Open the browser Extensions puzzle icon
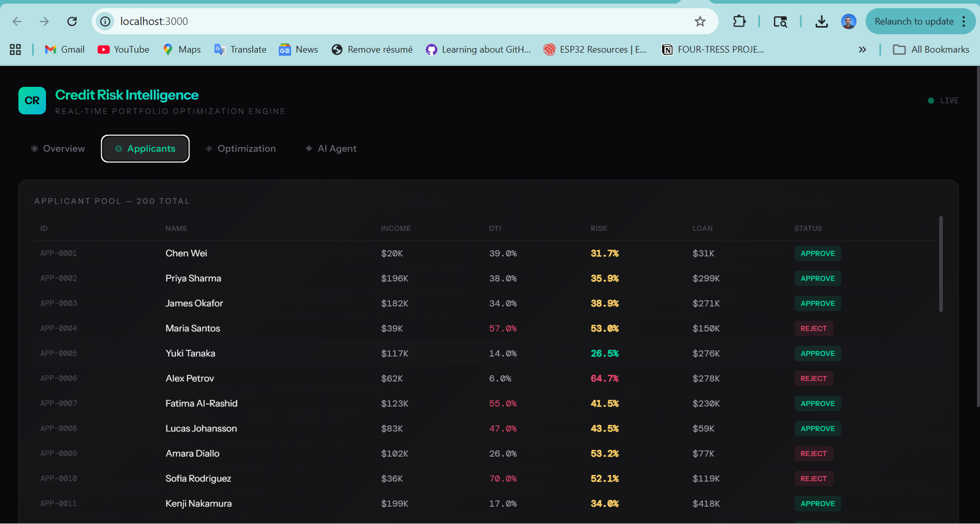The height and width of the screenshot is (524, 980). click(739, 21)
